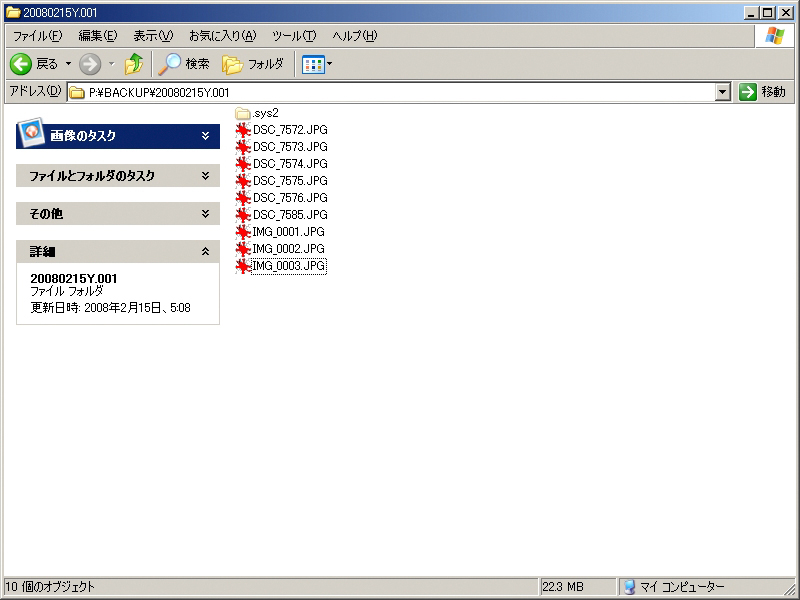
Task: Minimize the 20080215Y.001 window
Action: 751,13
